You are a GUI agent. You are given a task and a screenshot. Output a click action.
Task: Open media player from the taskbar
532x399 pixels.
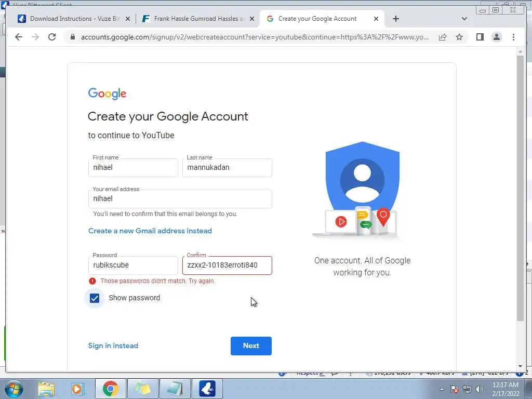point(77,389)
